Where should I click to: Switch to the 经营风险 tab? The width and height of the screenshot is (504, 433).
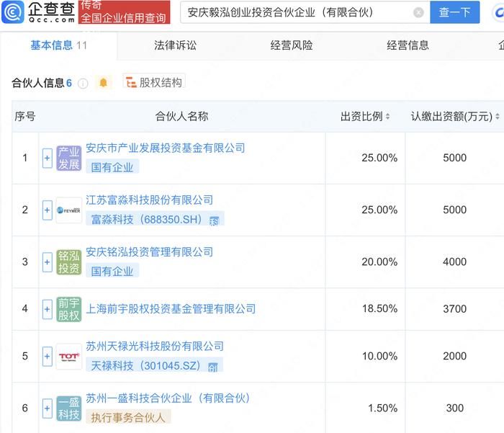click(292, 45)
